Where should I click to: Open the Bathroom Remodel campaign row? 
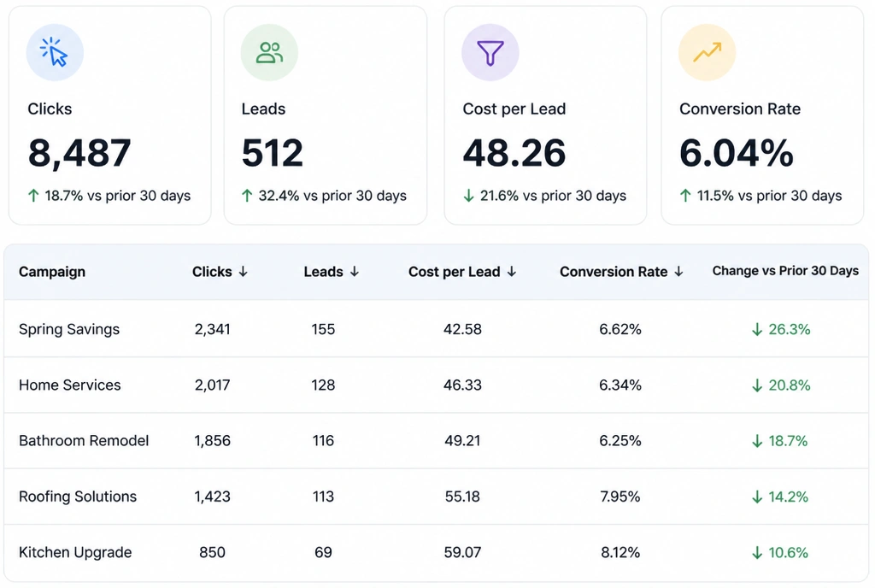[437, 441]
